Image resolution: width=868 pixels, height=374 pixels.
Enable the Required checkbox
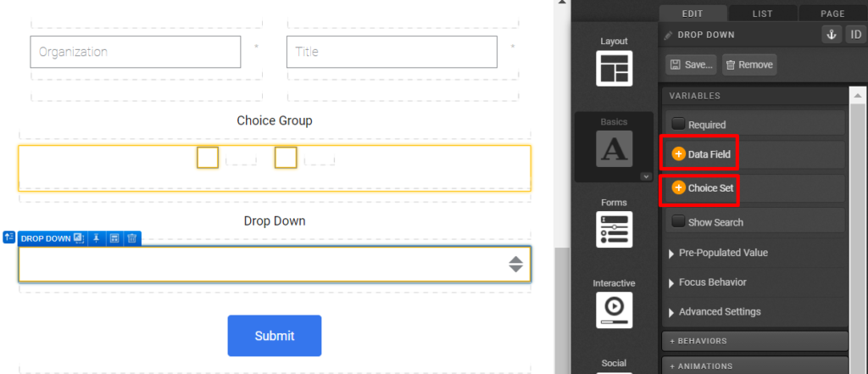pyautogui.click(x=678, y=125)
